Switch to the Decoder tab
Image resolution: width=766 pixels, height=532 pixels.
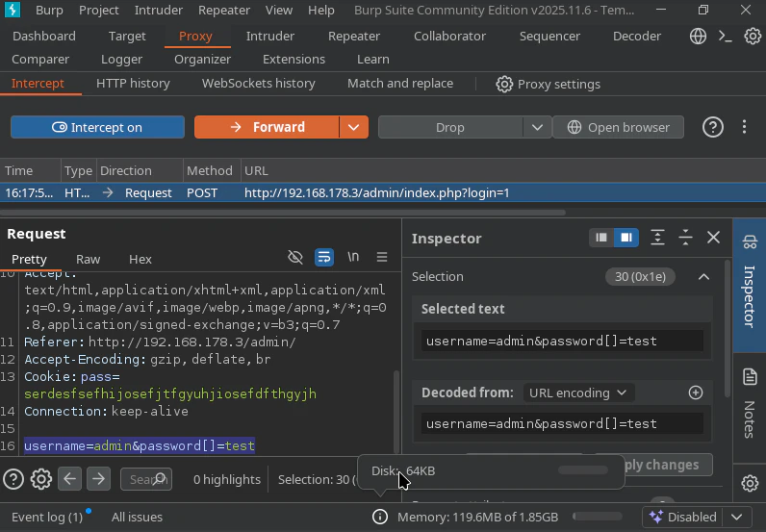[x=636, y=37]
